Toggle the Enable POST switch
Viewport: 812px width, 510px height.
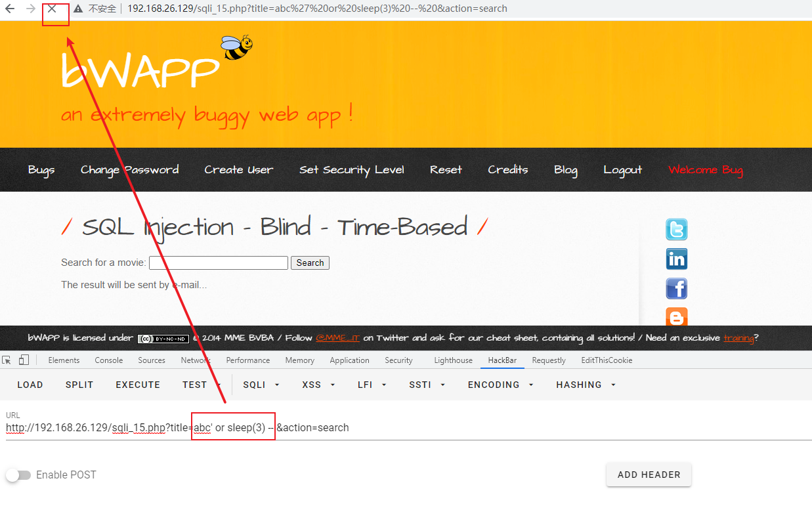click(x=18, y=475)
